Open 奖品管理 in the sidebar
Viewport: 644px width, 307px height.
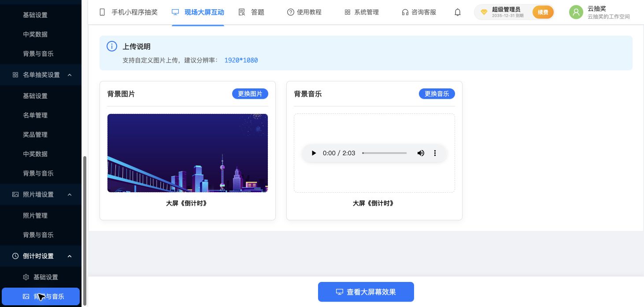(35, 135)
